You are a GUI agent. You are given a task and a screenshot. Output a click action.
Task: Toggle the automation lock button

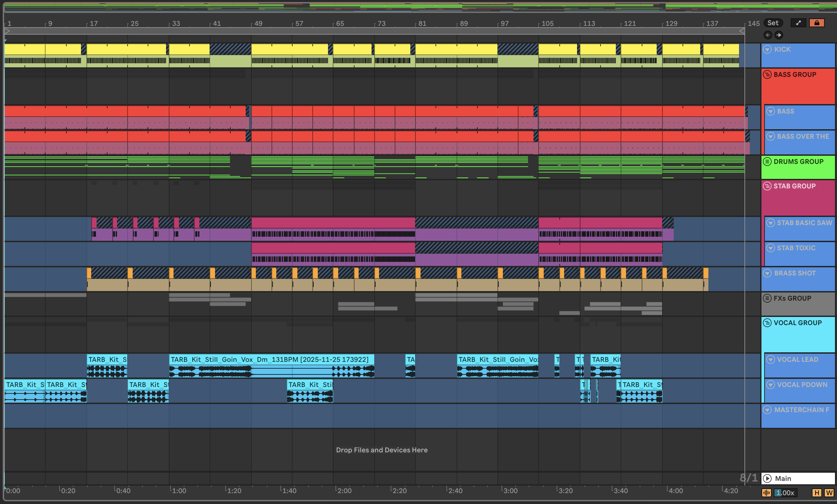tap(817, 23)
